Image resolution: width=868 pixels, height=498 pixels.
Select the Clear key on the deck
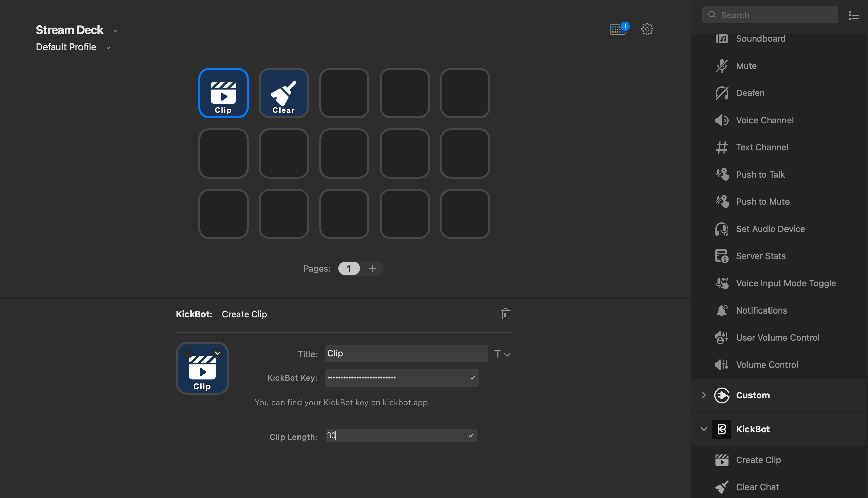(284, 93)
